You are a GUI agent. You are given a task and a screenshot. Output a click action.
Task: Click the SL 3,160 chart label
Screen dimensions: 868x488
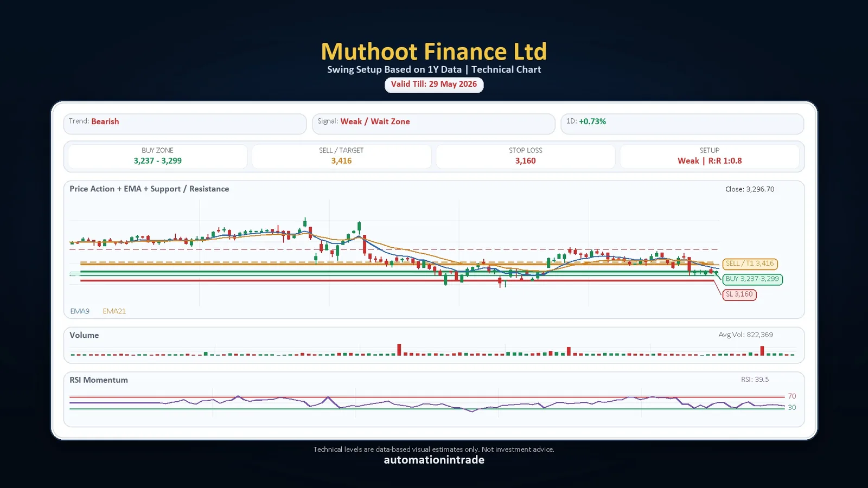click(739, 294)
